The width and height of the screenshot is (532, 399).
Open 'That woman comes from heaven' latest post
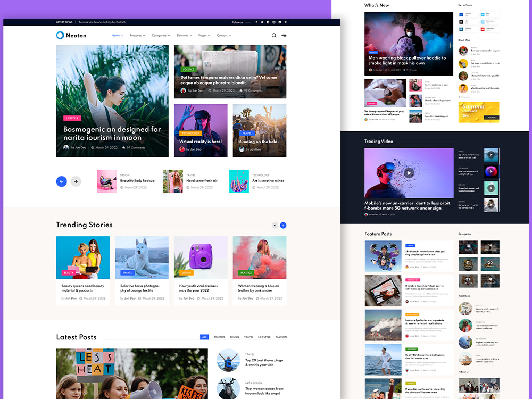click(264, 391)
